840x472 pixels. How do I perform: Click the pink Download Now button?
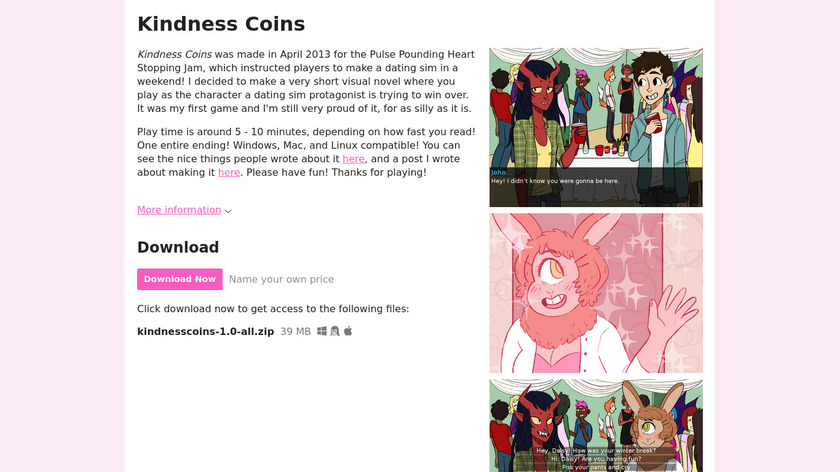point(179,279)
